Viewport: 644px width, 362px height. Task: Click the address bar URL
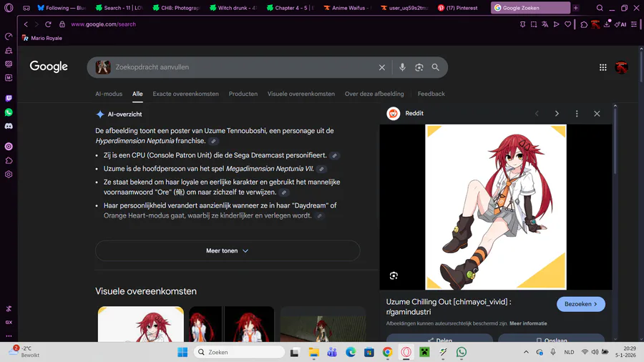(104, 24)
